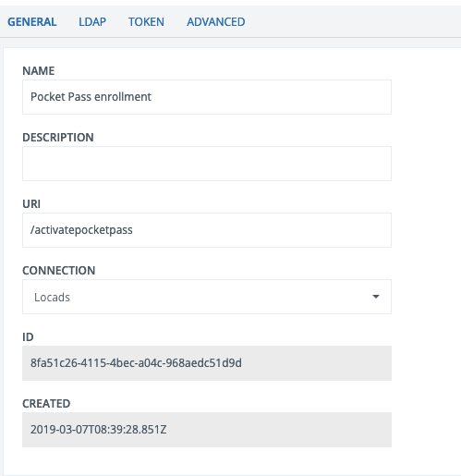Click the Name field with Pocket Pass enrollment
The height and width of the screenshot is (476, 461).
click(207, 97)
